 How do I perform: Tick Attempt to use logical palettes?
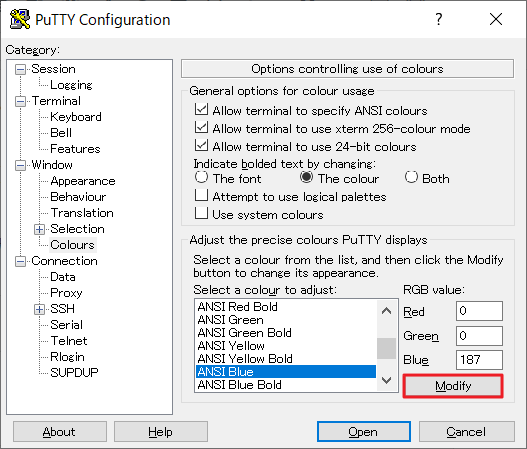pyautogui.click(x=201, y=195)
